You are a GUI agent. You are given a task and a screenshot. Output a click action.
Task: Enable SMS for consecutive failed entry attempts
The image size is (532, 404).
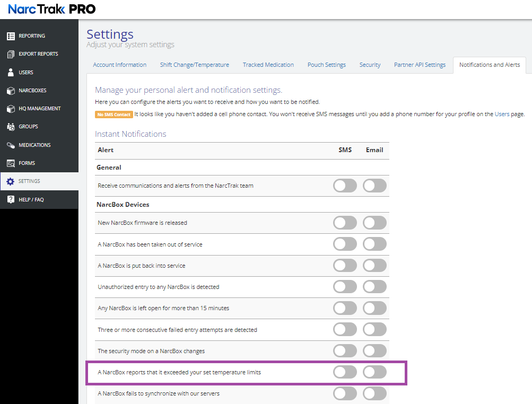[345, 330]
